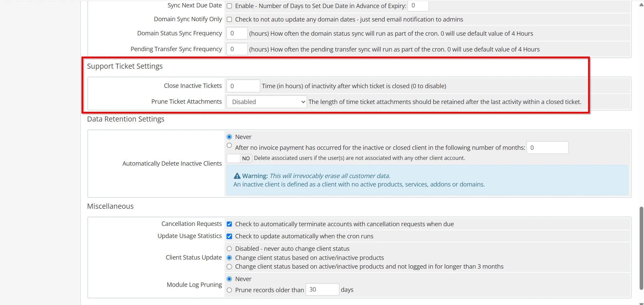Click the number of months input field
Screen dimensions: 644x305
pos(547,147)
